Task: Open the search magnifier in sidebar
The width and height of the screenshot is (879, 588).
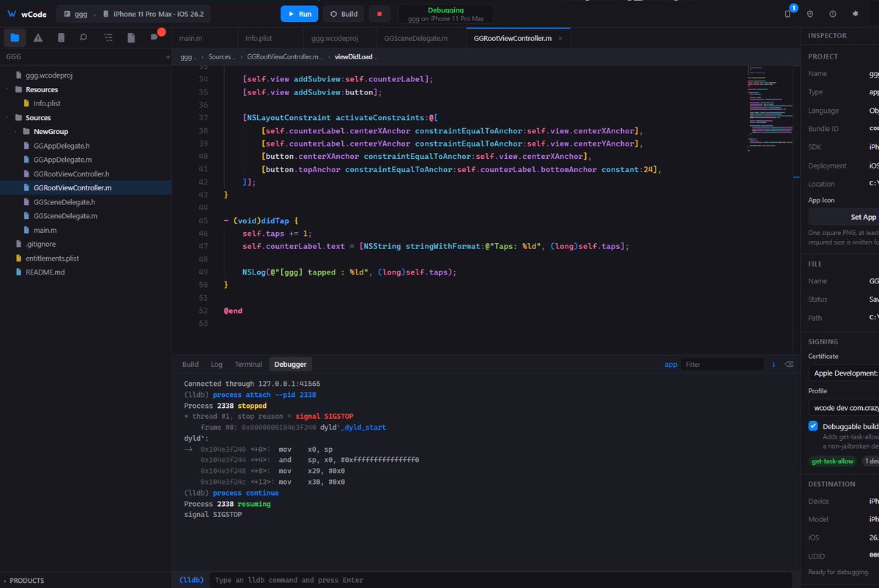Action: (84, 37)
